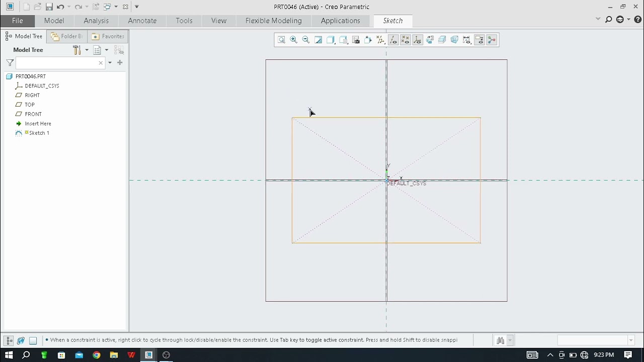Click the Sketch View orientation icon

(368, 40)
